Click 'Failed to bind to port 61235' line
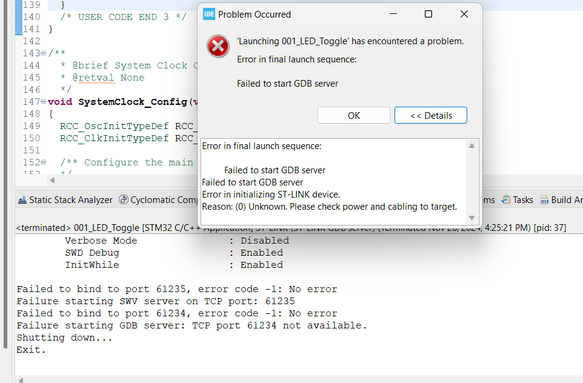The height and width of the screenshot is (383, 583). (x=177, y=289)
